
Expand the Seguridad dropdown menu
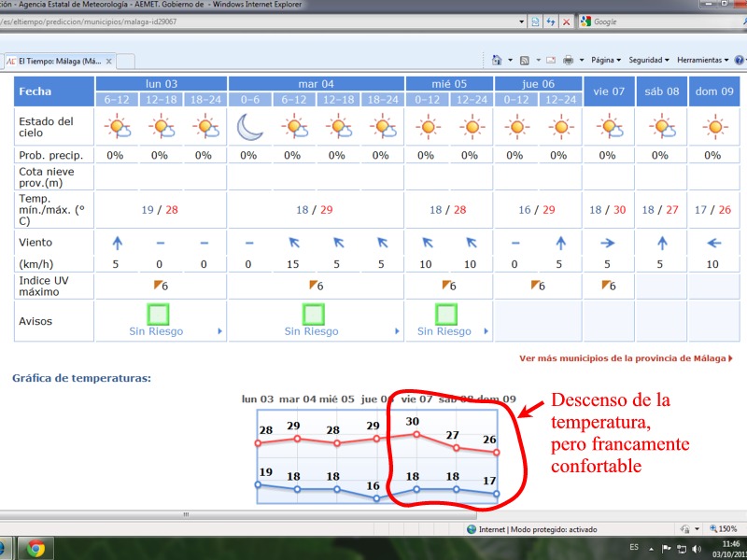click(x=648, y=60)
